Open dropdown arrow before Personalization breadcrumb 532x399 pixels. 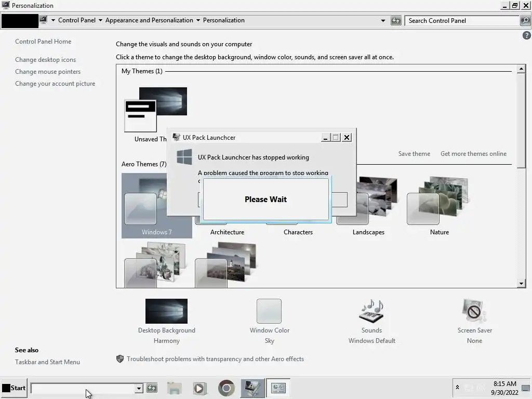tap(198, 20)
